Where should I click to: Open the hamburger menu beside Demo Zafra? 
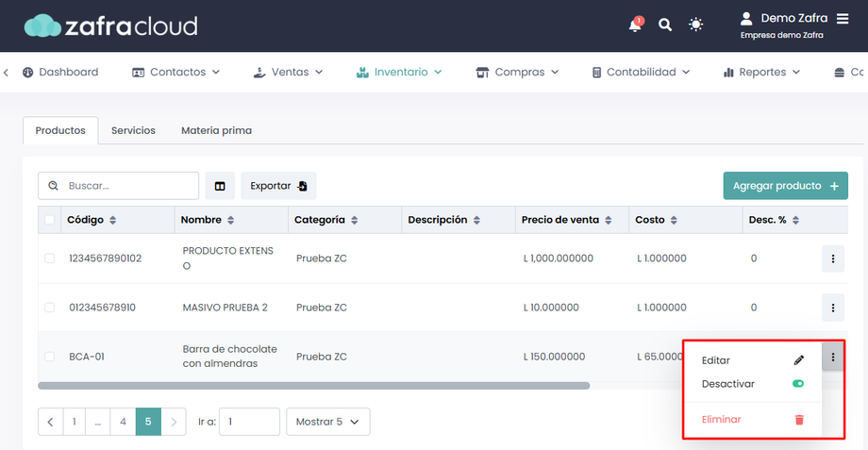(x=843, y=19)
